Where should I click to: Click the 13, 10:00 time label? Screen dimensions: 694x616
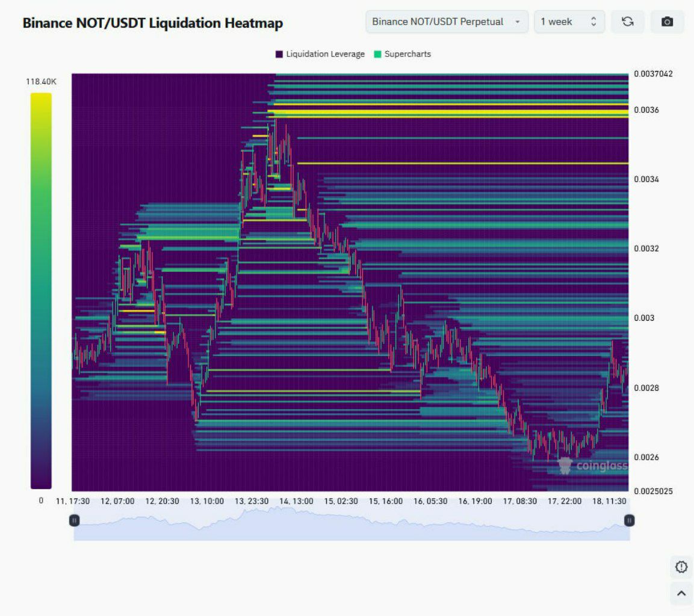tap(206, 501)
